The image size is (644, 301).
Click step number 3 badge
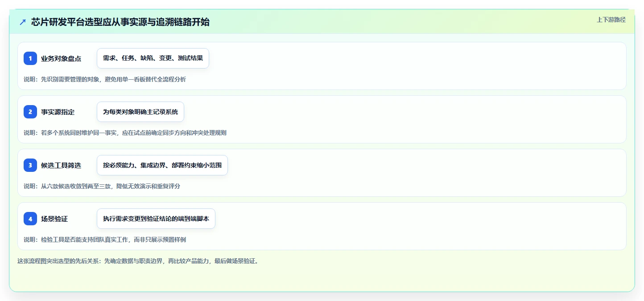coord(30,165)
